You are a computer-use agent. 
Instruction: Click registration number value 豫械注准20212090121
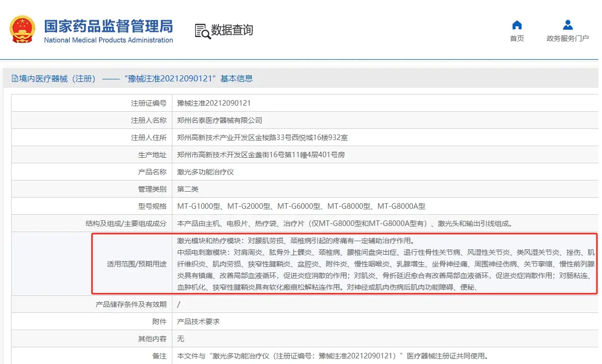click(x=214, y=103)
